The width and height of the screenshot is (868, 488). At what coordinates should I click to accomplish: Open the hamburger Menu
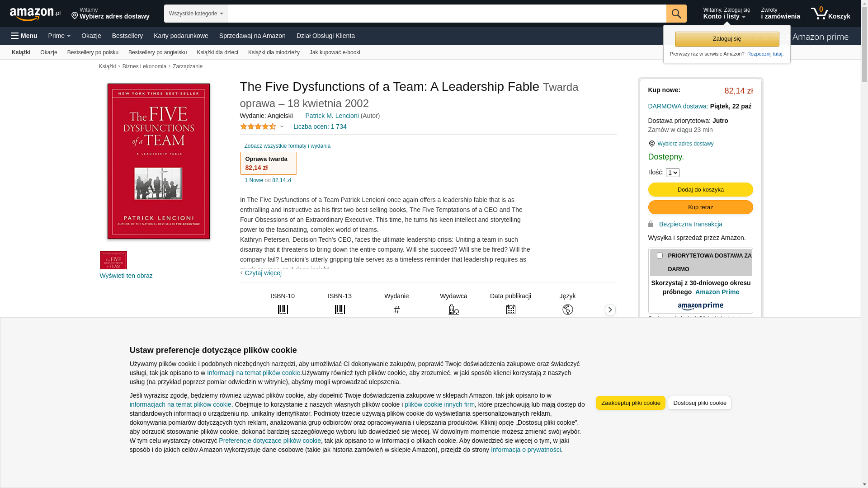(x=24, y=36)
